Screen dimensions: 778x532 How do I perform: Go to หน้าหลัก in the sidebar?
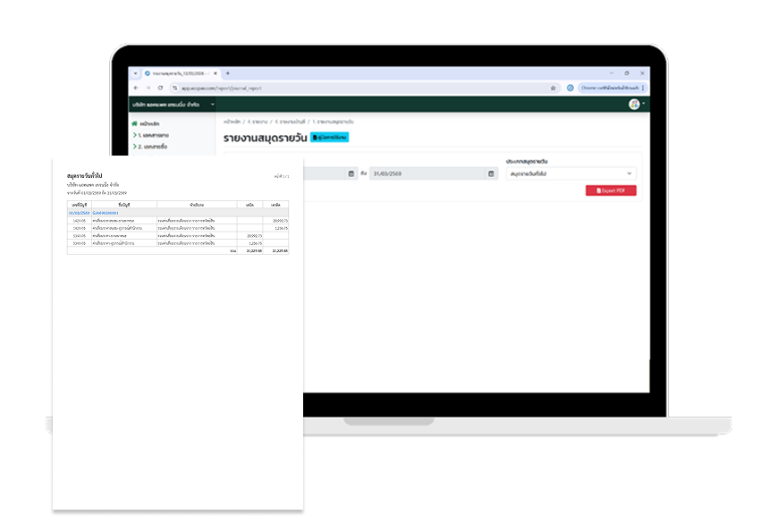click(149, 123)
